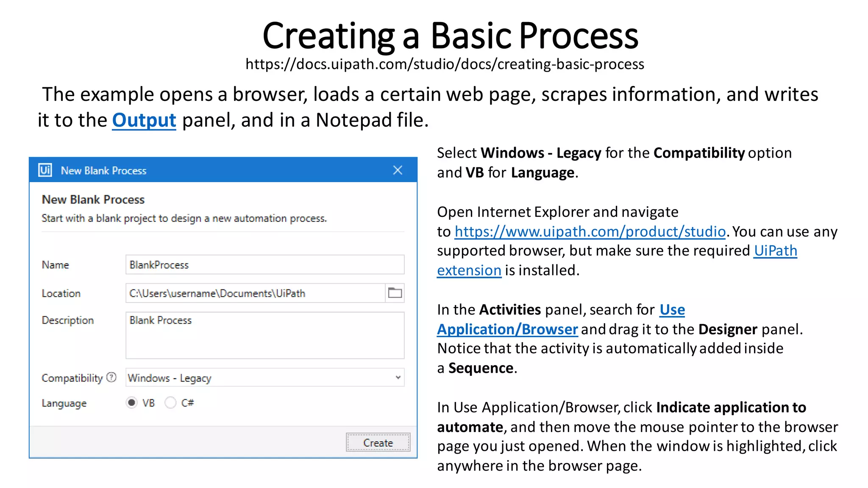Click in the Name field containing BlankProcess
This screenshot has height=488, width=868.
[x=264, y=265]
